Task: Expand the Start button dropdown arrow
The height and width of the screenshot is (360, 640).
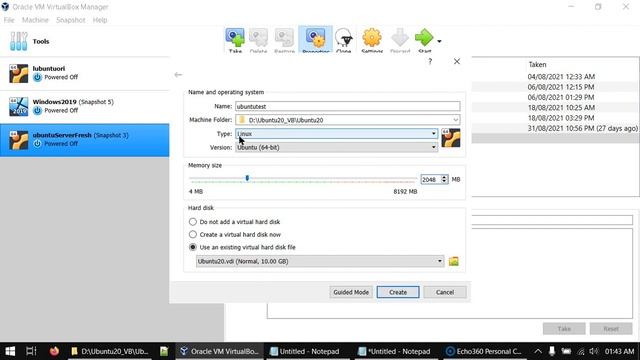Action: click(439, 41)
